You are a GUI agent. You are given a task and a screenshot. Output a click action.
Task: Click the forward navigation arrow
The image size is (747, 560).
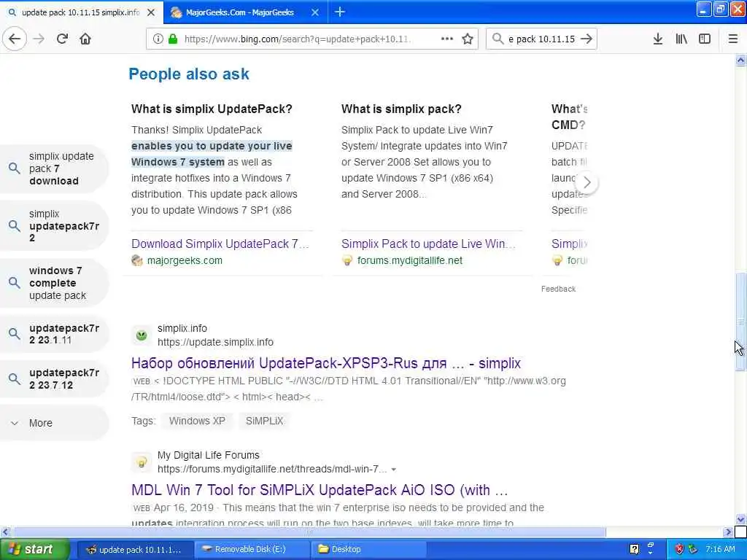(39, 39)
